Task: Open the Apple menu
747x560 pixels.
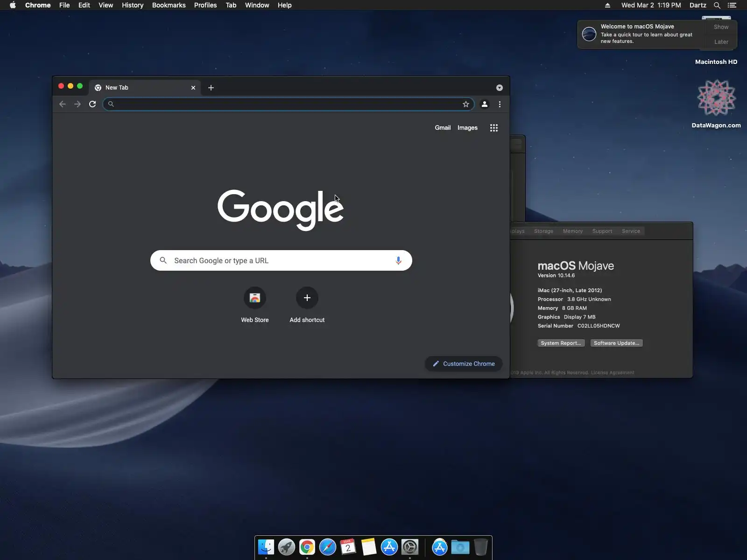Action: (x=13, y=5)
